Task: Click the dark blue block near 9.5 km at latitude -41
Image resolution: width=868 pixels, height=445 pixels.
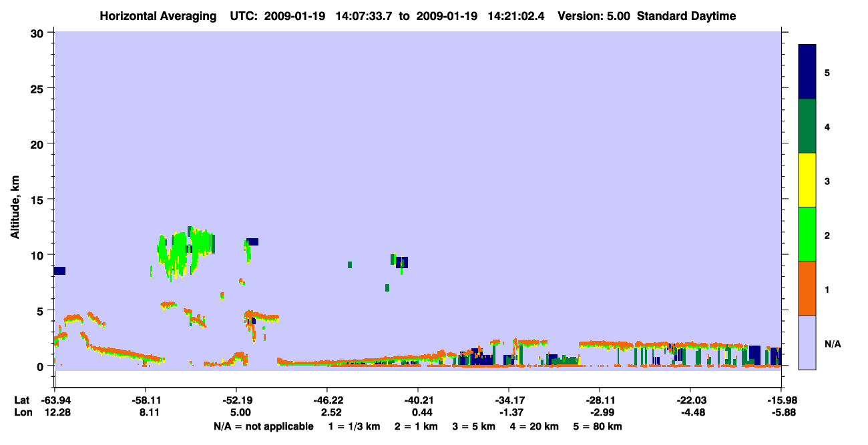Action: click(402, 262)
